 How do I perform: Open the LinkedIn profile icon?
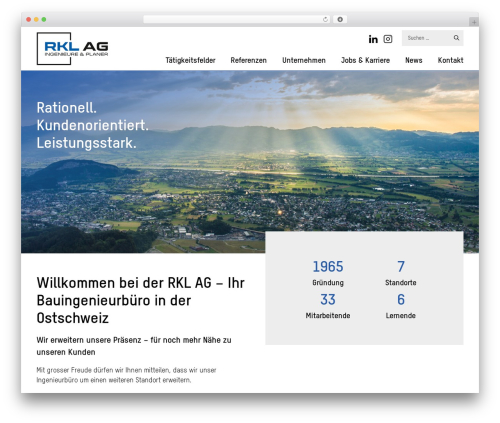[373, 39]
